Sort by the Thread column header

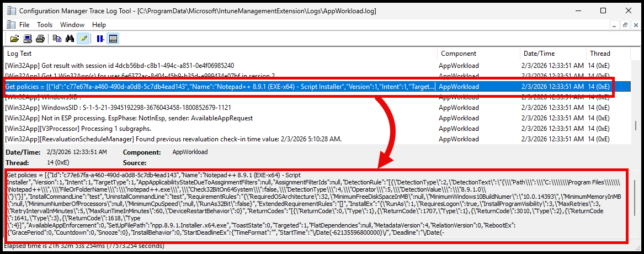pos(608,54)
